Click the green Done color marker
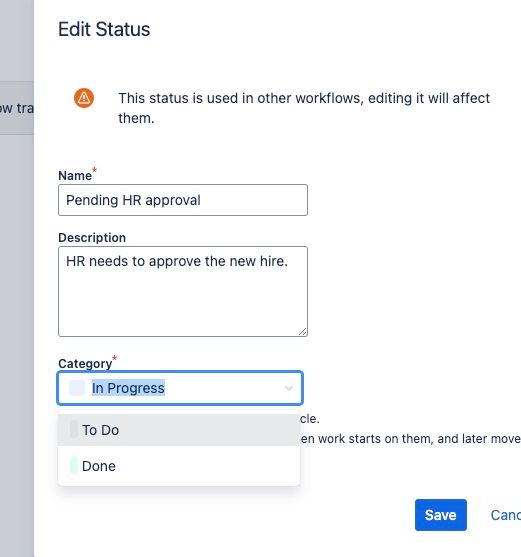The height and width of the screenshot is (557, 521). (74, 465)
